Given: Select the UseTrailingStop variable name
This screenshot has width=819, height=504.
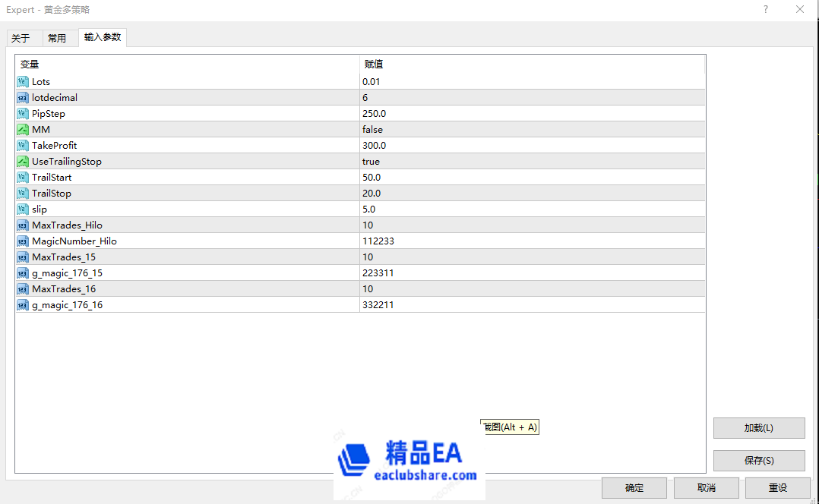Looking at the screenshot, I should [67, 162].
